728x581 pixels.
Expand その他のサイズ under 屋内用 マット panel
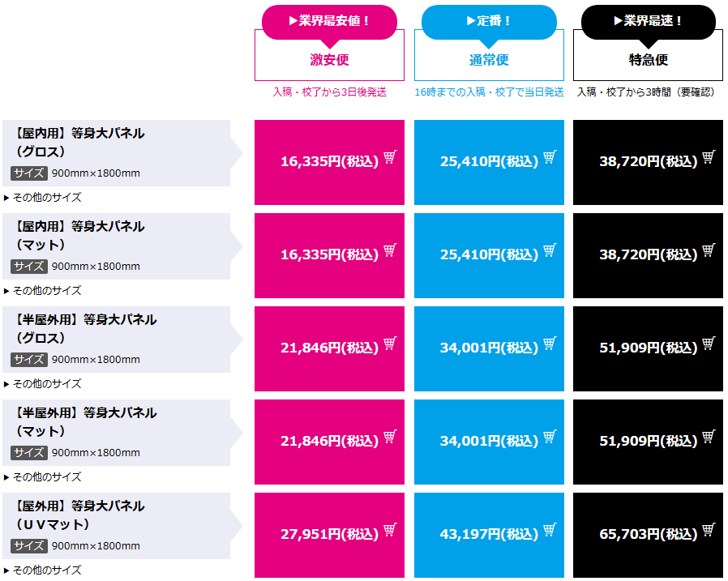46,290
